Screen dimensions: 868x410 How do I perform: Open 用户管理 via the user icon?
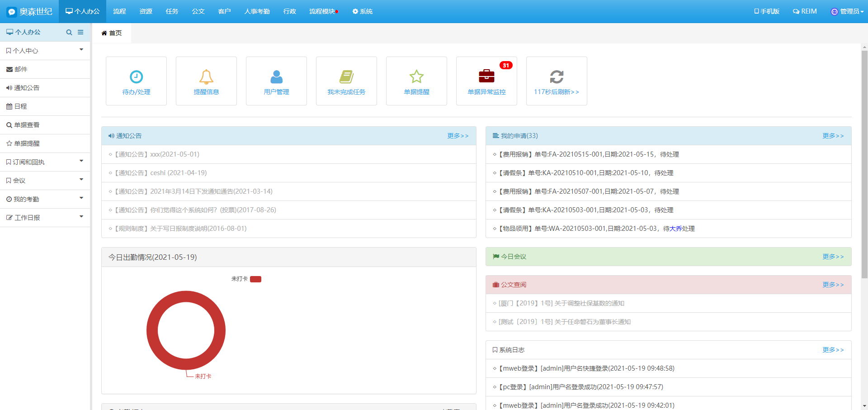coord(276,77)
